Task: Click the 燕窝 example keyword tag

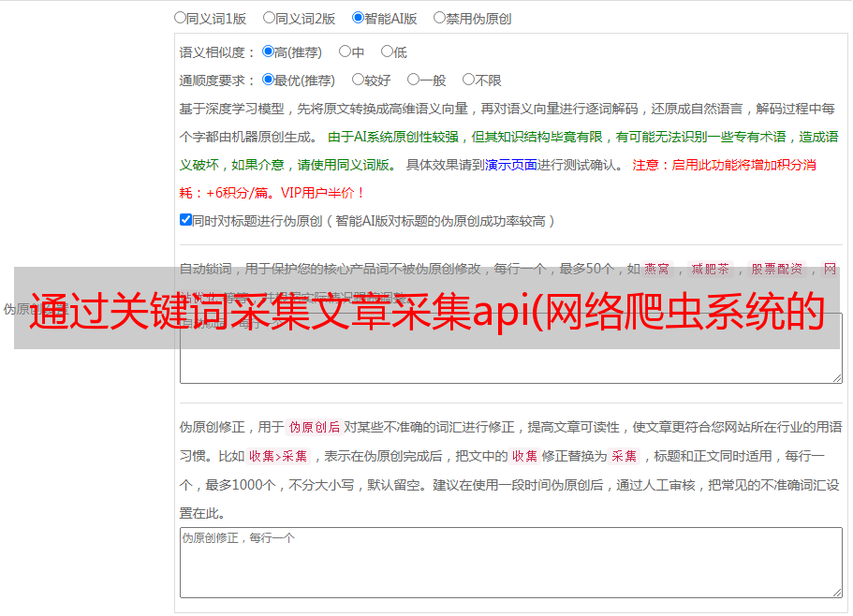Action: [657, 269]
